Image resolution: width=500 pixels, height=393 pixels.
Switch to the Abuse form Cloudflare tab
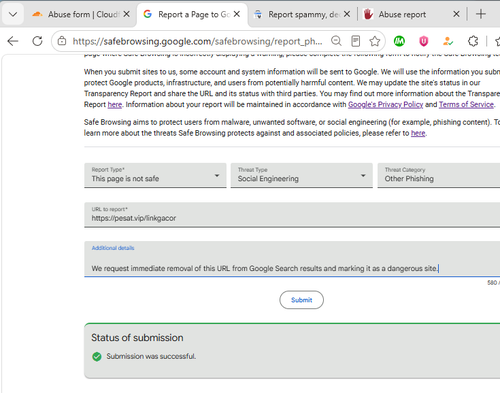click(x=81, y=14)
